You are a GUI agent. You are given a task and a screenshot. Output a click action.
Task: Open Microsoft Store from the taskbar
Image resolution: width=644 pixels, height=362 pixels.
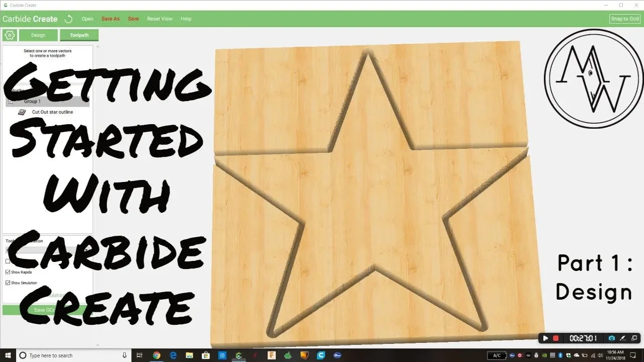click(206, 355)
